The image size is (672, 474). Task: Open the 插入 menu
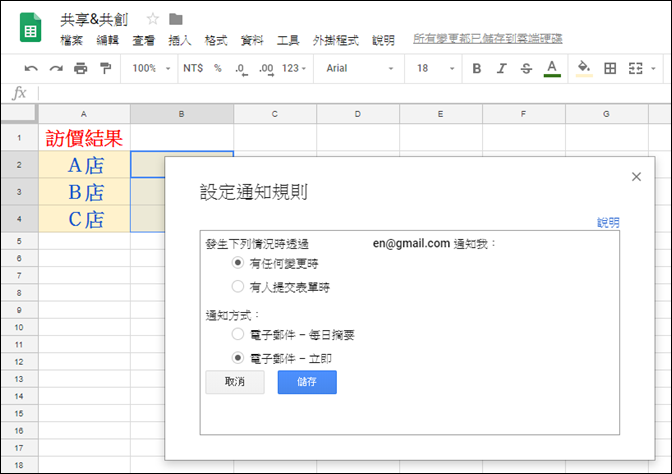(x=180, y=40)
